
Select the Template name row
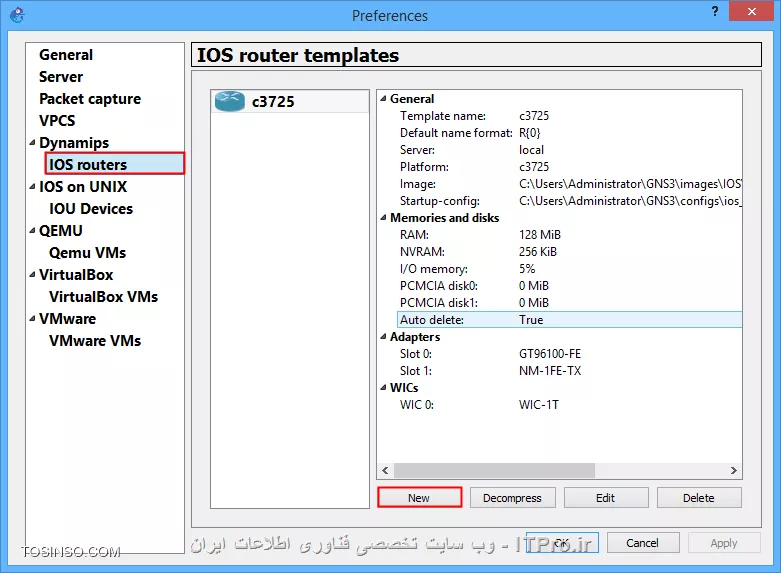coord(570,116)
